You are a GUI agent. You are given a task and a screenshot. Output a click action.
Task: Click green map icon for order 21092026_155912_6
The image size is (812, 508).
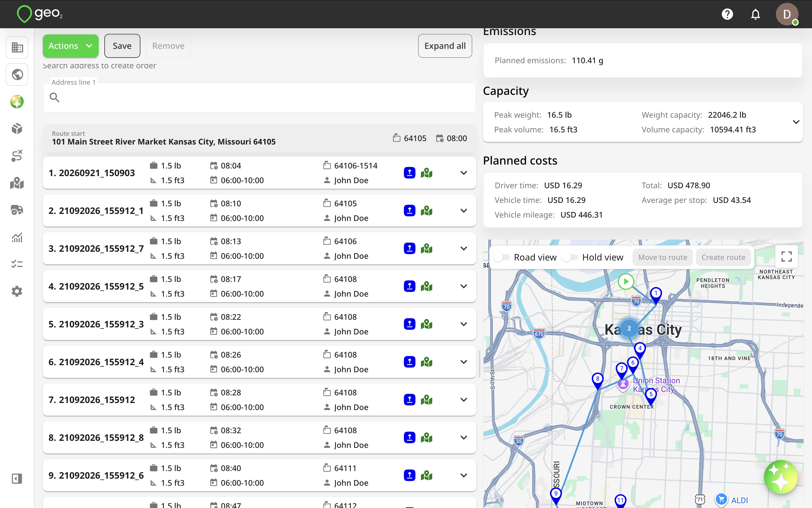427,476
